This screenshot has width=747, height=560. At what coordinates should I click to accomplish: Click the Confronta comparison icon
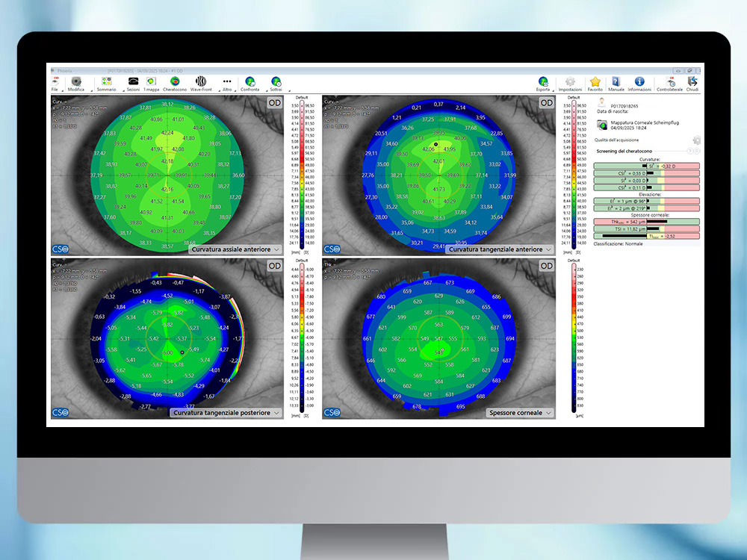249,82
